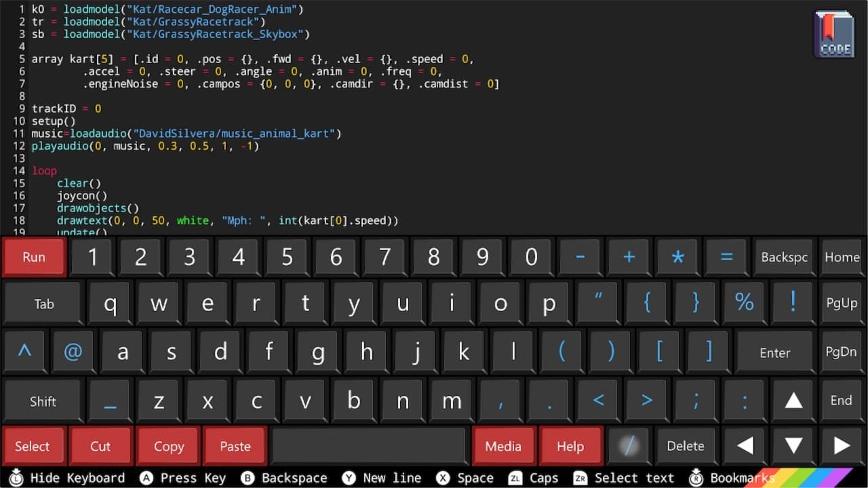The image size is (868, 488).
Task: Click trackID on line 9
Action: coord(54,108)
